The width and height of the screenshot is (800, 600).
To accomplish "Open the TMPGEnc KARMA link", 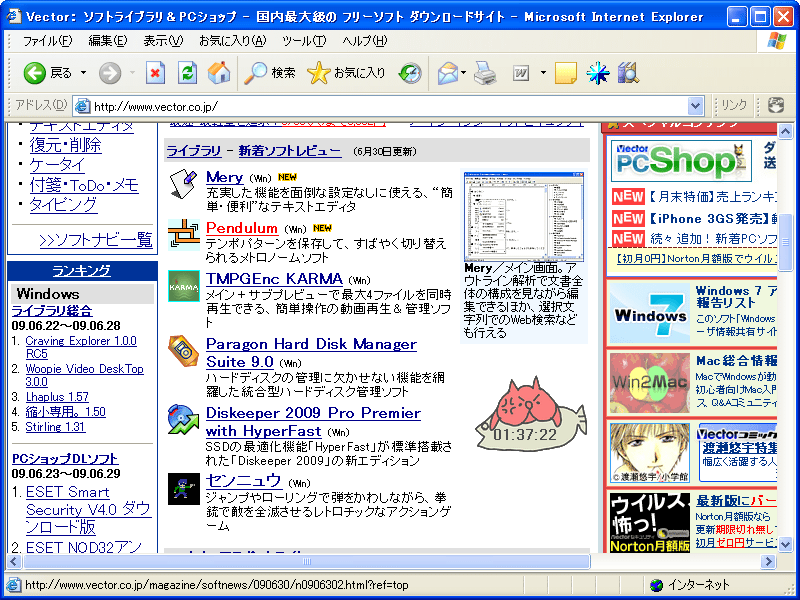I will (274, 279).
